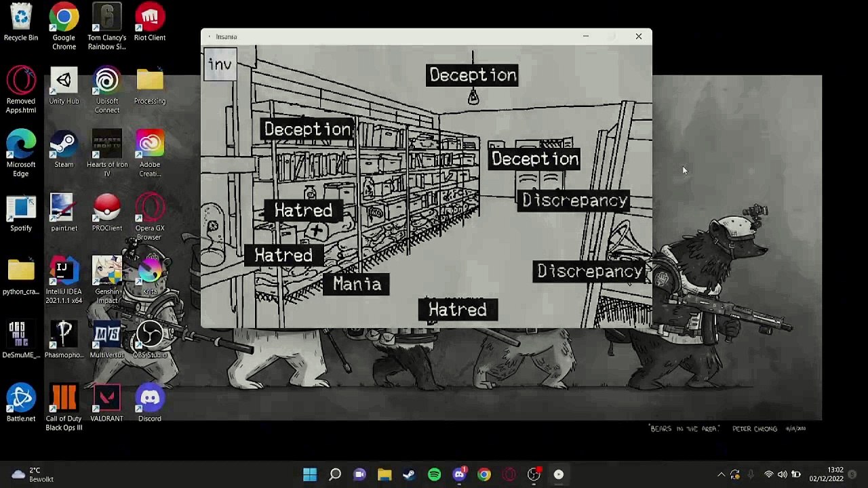The height and width of the screenshot is (488, 868).
Task: Click the Deception label directly above the lockers
Action: [x=534, y=159]
